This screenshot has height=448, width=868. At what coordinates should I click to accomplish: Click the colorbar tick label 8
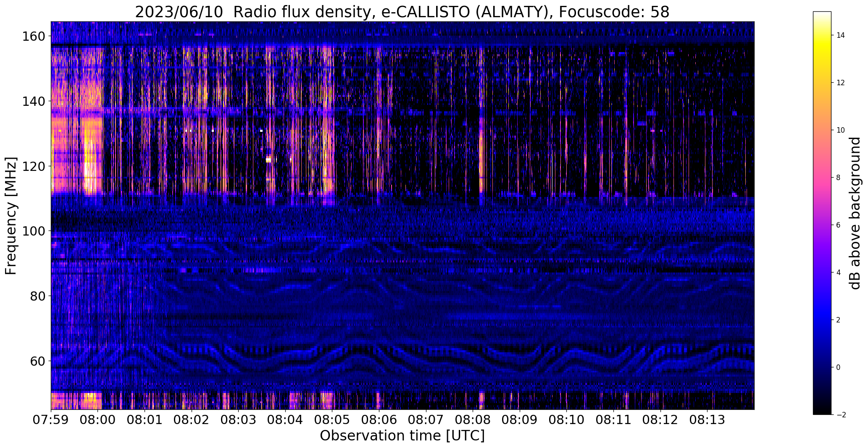838,178
